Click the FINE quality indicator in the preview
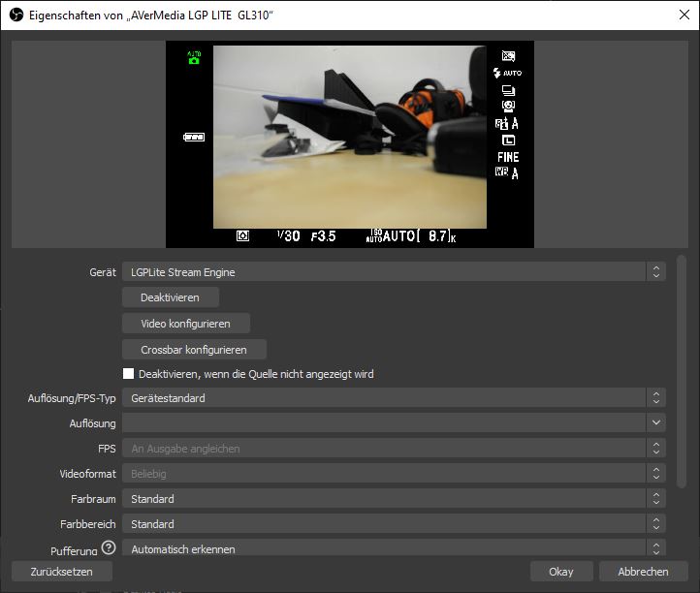The image size is (700, 593). pyautogui.click(x=508, y=157)
